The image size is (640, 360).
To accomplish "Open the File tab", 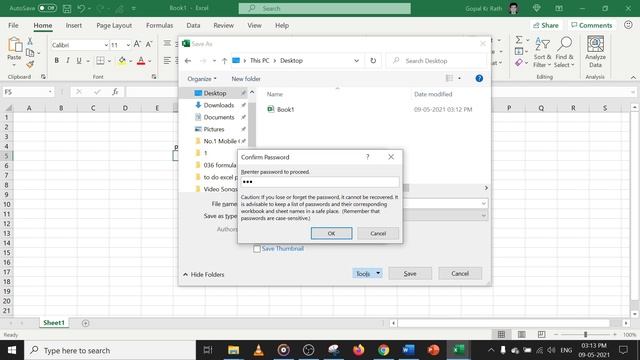I will 13,25.
